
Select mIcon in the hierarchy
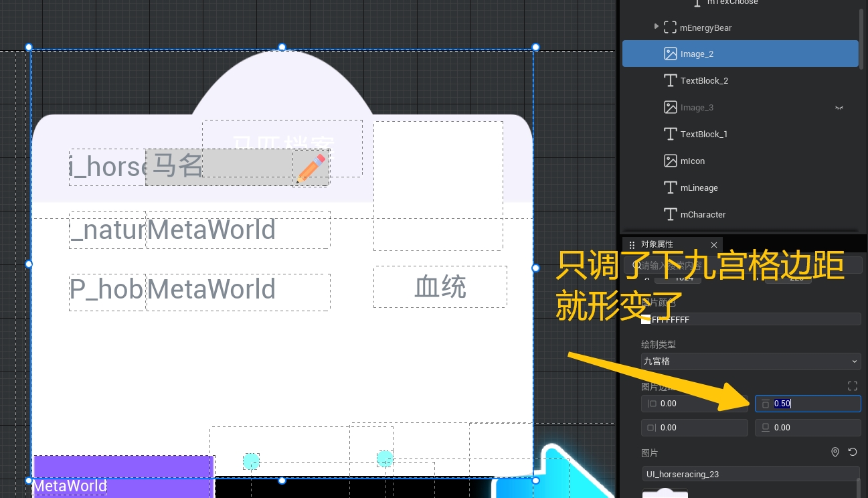click(x=740, y=161)
